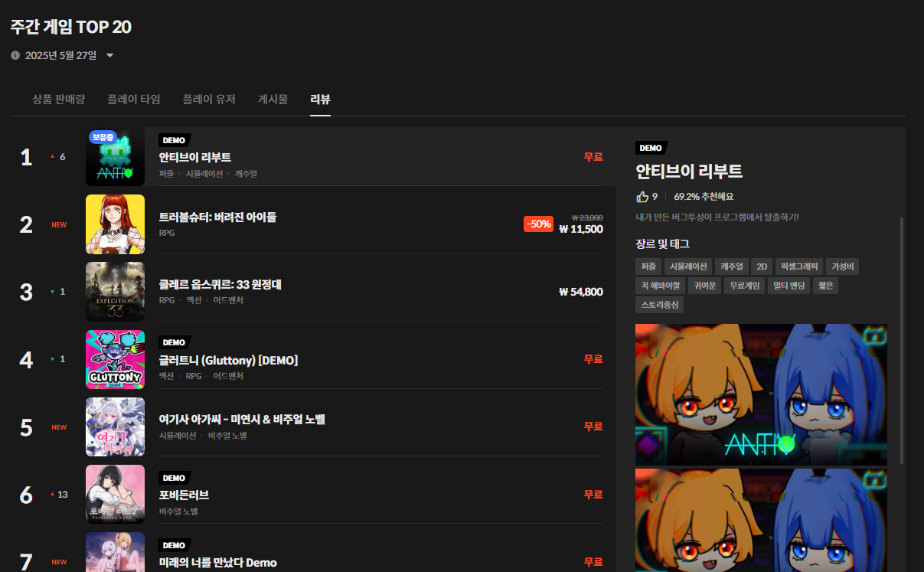This screenshot has height=572, width=924.
Task: Open the first screenshot with the ANTIV logo
Action: click(761, 394)
